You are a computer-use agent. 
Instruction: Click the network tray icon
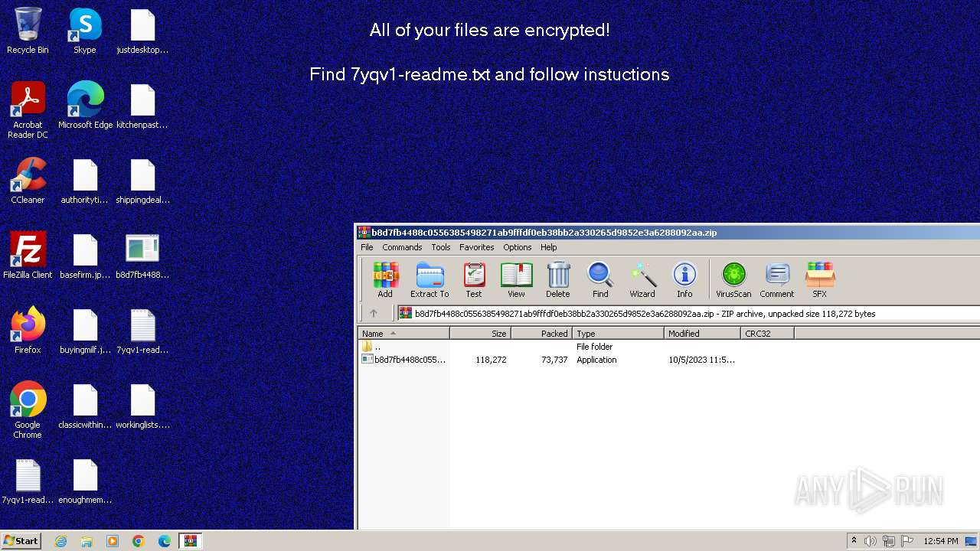point(889,541)
